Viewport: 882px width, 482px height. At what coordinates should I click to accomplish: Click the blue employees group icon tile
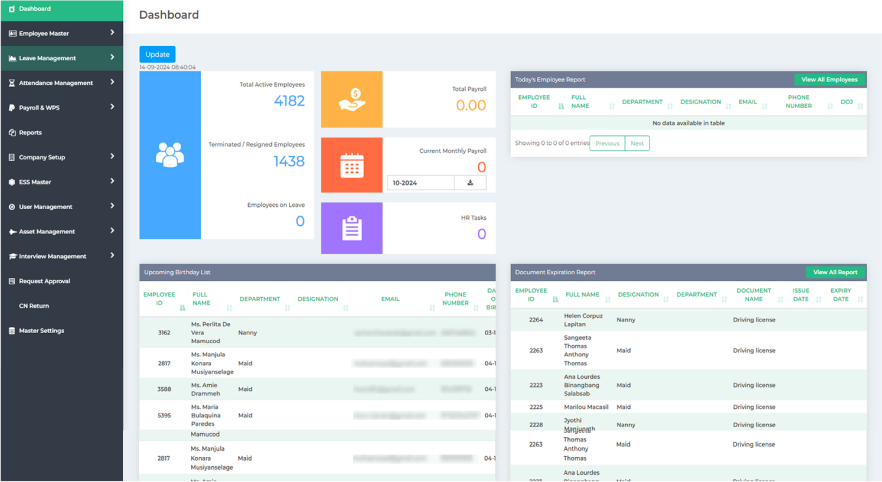170,155
